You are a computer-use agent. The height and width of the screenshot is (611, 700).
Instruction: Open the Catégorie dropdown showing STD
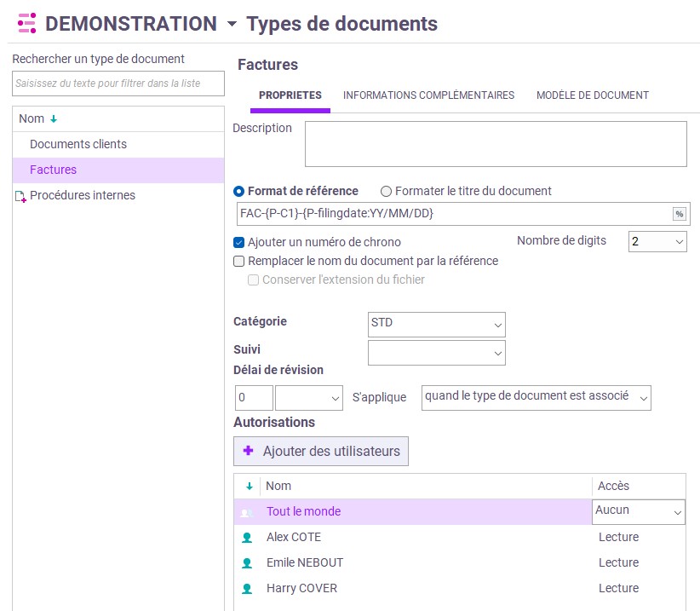[436, 325]
